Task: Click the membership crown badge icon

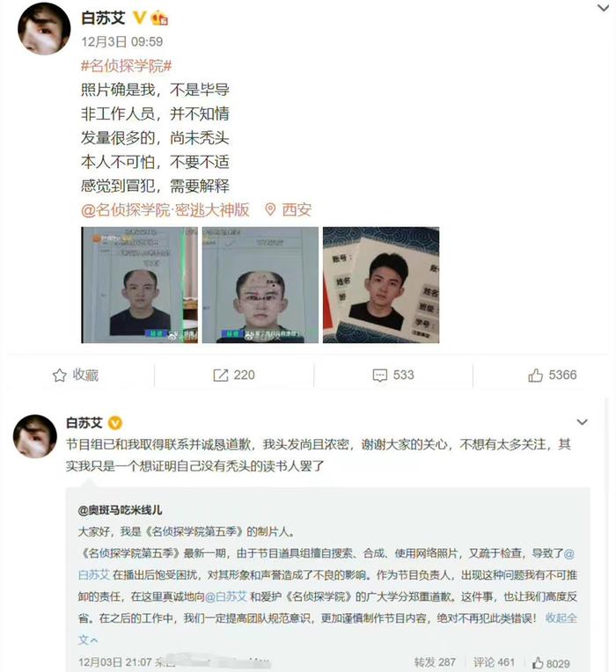Action: pos(159,18)
